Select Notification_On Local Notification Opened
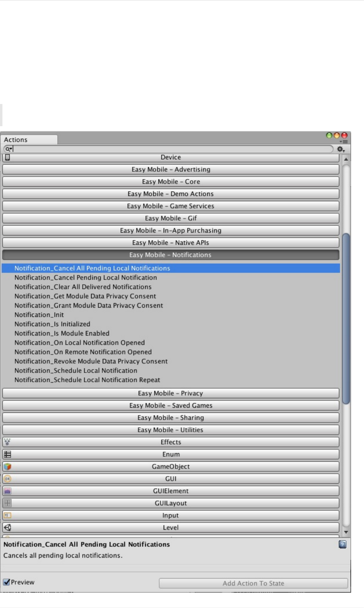 [x=79, y=342]
